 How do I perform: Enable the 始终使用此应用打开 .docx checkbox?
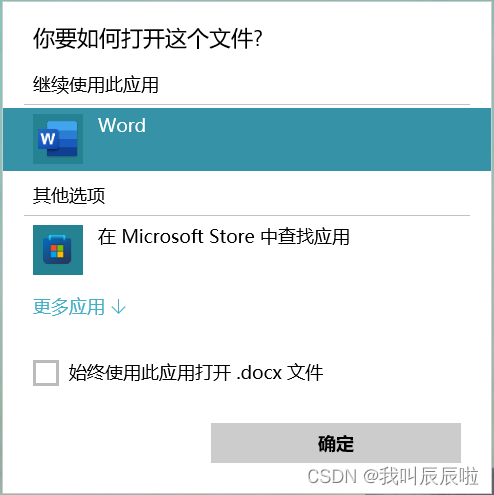click(x=46, y=373)
